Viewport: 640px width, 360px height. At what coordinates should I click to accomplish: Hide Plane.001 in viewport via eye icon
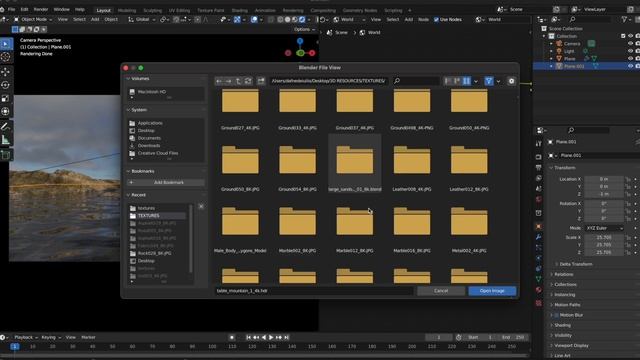click(630, 66)
